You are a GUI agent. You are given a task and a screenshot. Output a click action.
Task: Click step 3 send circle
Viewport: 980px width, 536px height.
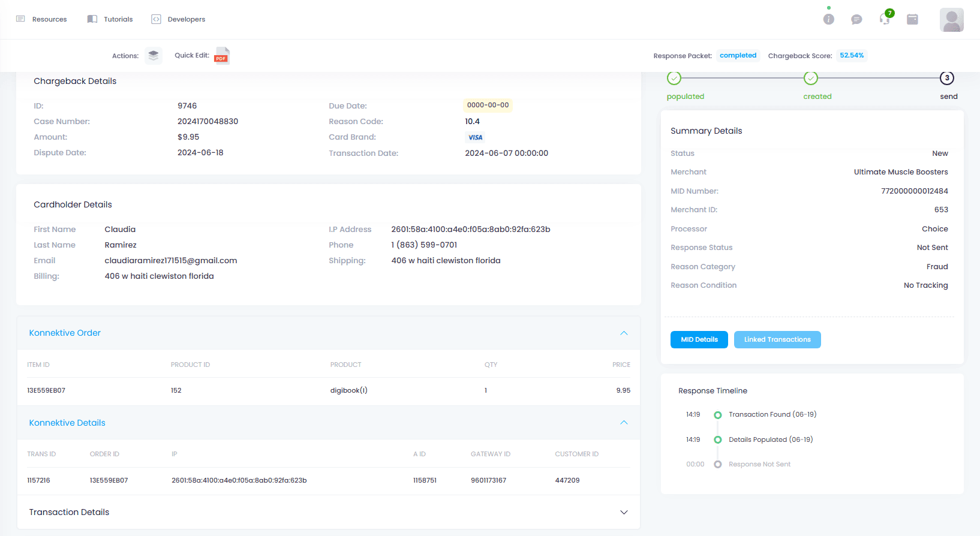click(x=947, y=78)
